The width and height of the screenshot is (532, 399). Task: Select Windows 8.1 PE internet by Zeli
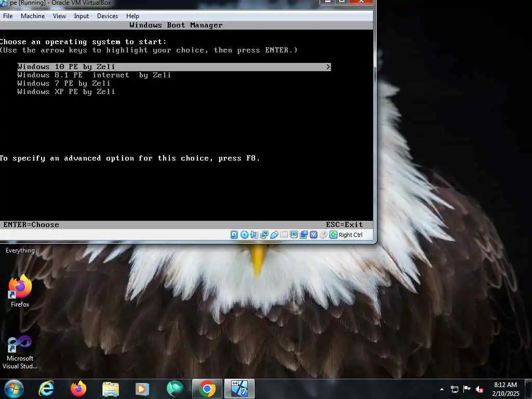(94, 75)
